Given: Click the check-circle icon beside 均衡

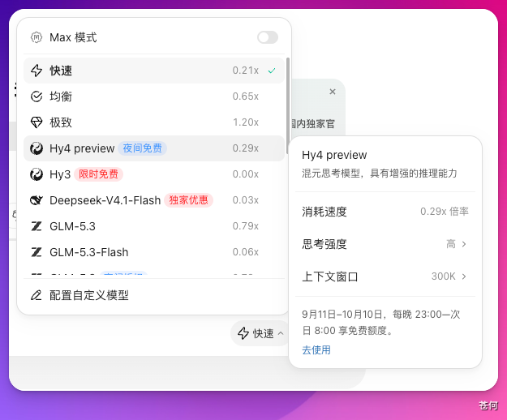Looking at the screenshot, I should coord(37,96).
